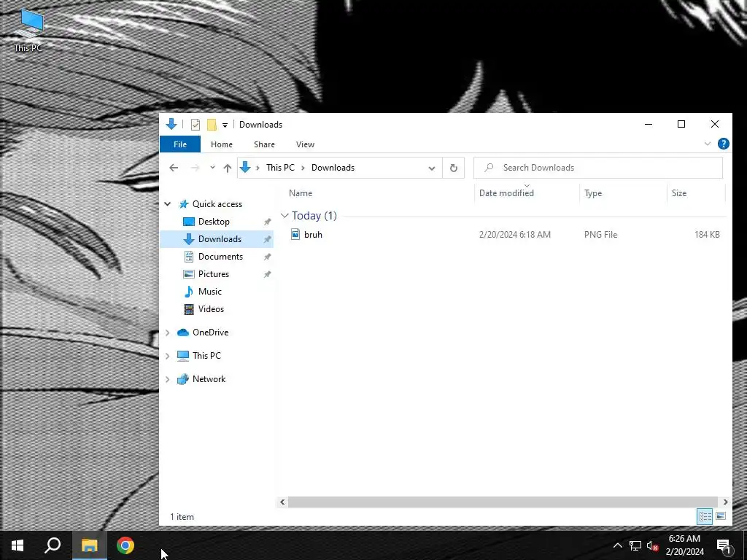Sort by the Size column header

[679, 193]
